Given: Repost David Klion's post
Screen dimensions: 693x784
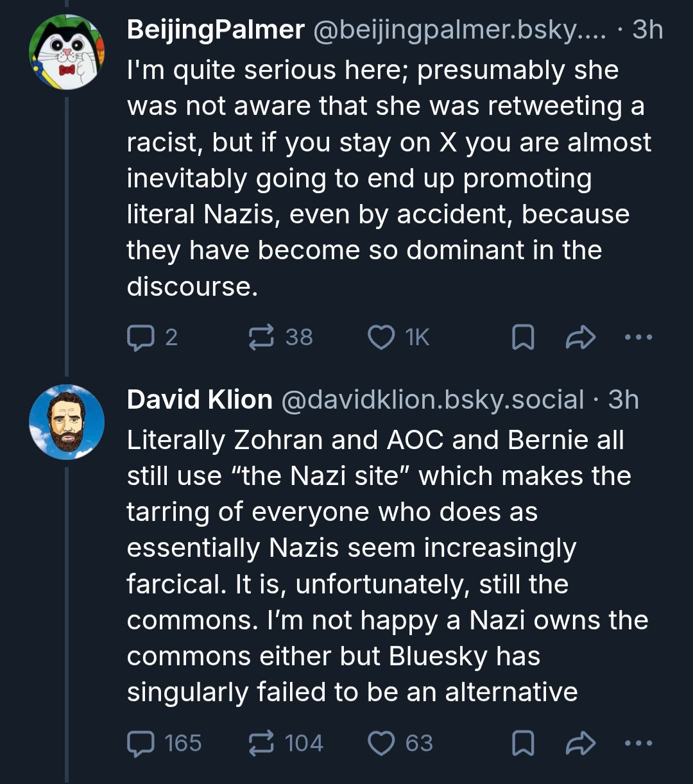Looking at the screenshot, I should coord(262,743).
